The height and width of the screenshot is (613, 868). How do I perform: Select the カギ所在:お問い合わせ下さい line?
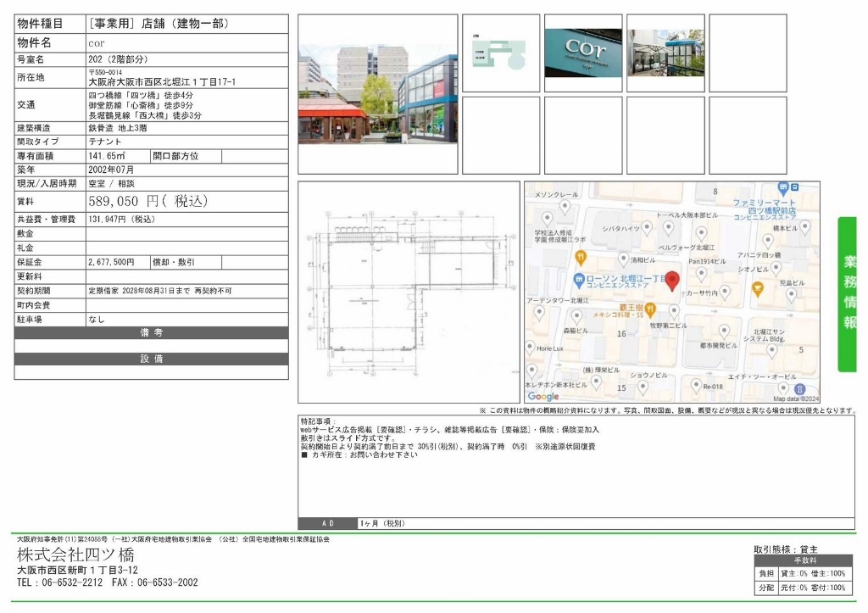(x=359, y=454)
